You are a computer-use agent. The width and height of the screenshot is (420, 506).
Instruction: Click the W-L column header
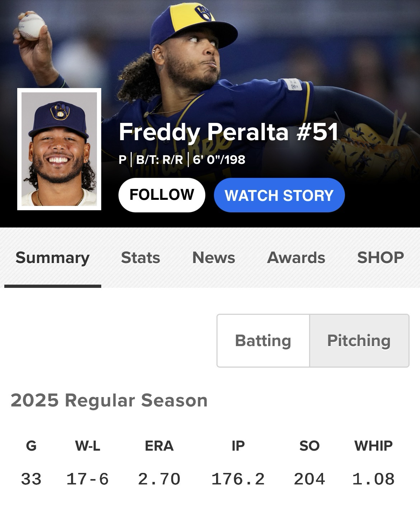pyautogui.click(x=88, y=446)
